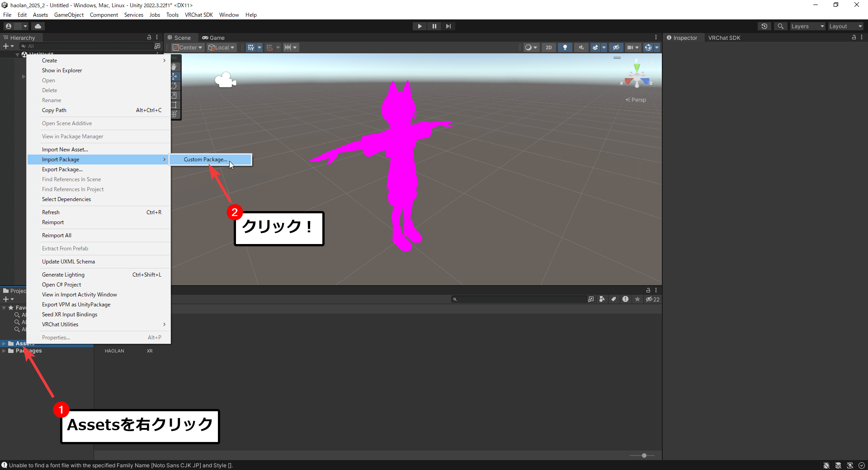Open the undo history icon
Image resolution: width=868 pixels, height=470 pixels.
(764, 26)
